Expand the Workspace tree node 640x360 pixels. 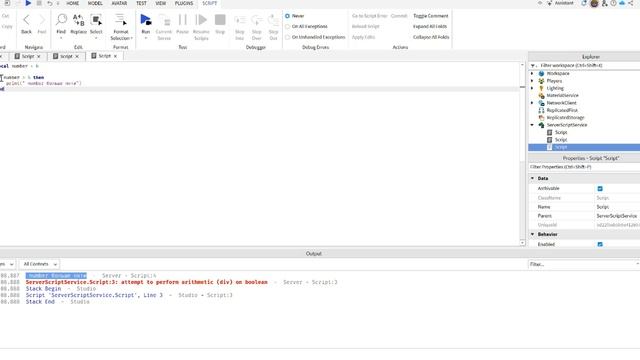click(x=532, y=73)
